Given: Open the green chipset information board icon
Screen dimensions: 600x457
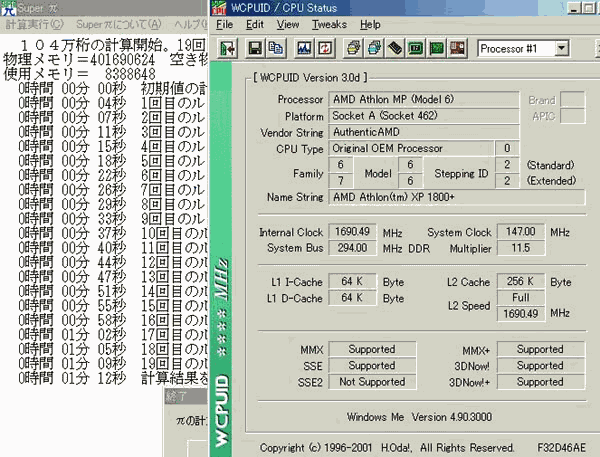Looking at the screenshot, I should (x=416, y=48).
